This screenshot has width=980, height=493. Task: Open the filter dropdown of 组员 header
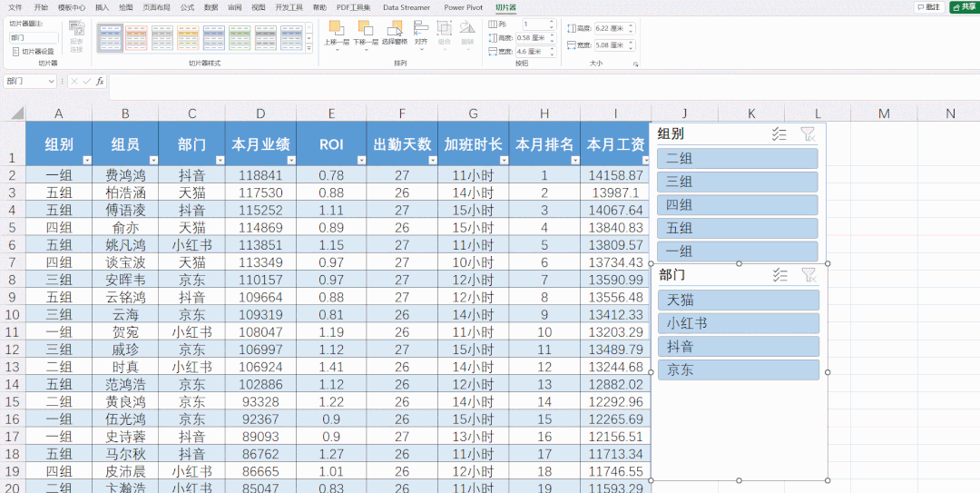coord(152,161)
